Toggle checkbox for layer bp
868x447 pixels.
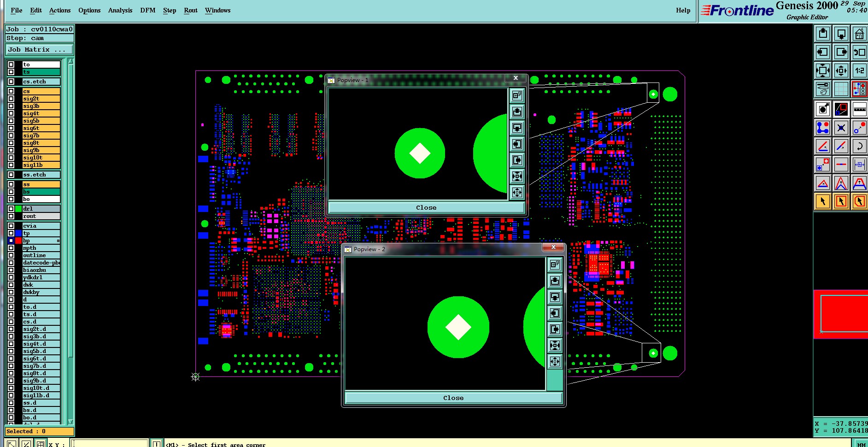click(11, 241)
